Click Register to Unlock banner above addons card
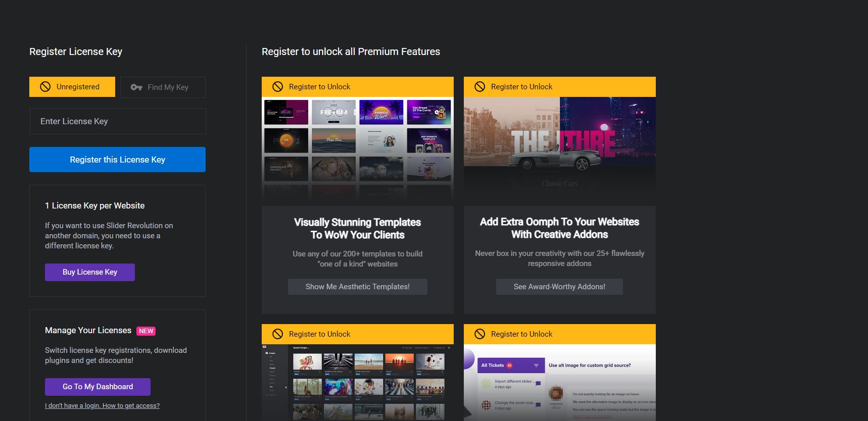868x421 pixels. (560, 87)
